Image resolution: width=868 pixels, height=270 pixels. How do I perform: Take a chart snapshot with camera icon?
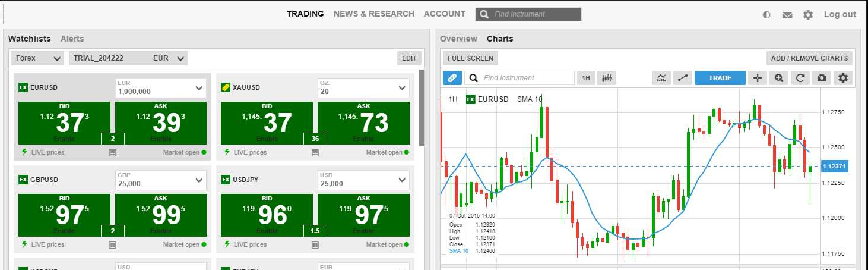point(821,78)
